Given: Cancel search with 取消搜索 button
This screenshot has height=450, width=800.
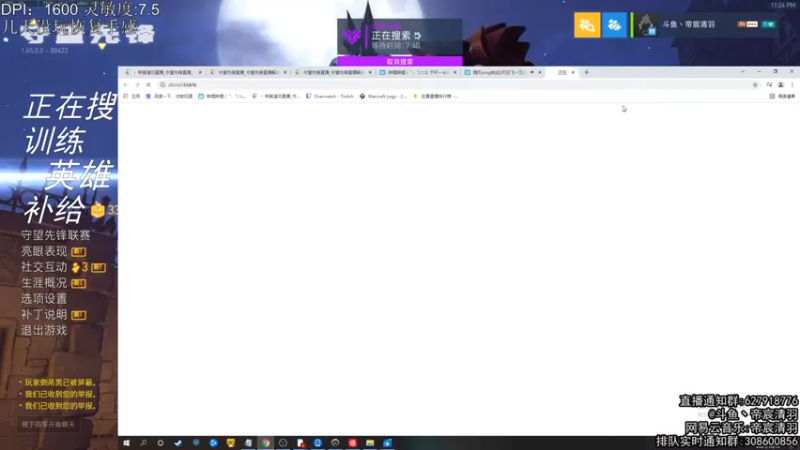Looking at the screenshot, I should click(x=399, y=61).
